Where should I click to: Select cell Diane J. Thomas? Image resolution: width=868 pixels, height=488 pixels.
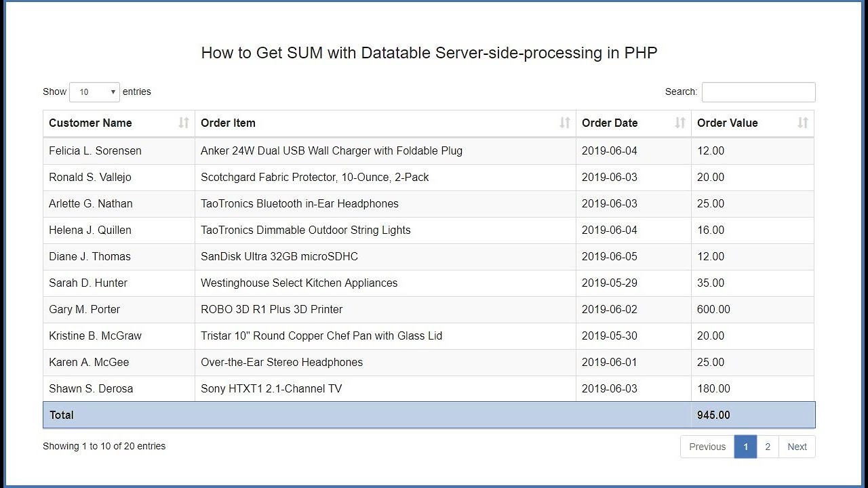tap(119, 256)
